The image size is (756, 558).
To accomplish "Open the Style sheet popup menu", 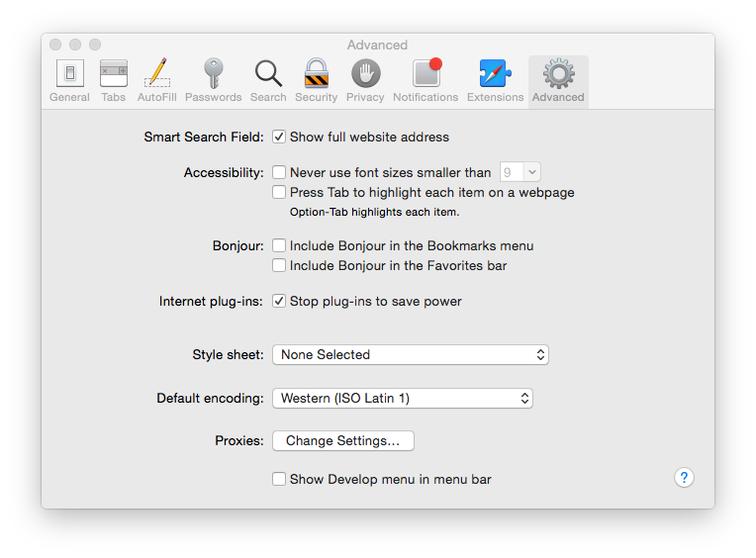I will click(x=411, y=354).
